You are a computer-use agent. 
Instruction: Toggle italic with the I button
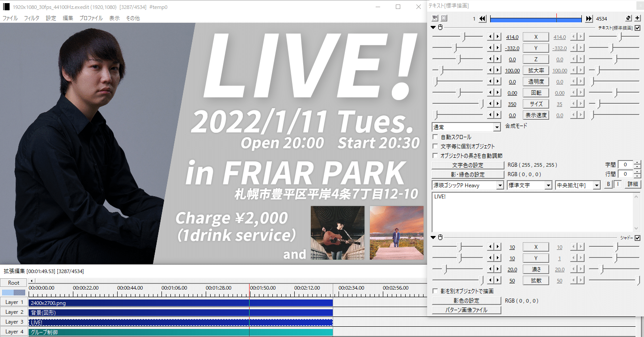[617, 184]
